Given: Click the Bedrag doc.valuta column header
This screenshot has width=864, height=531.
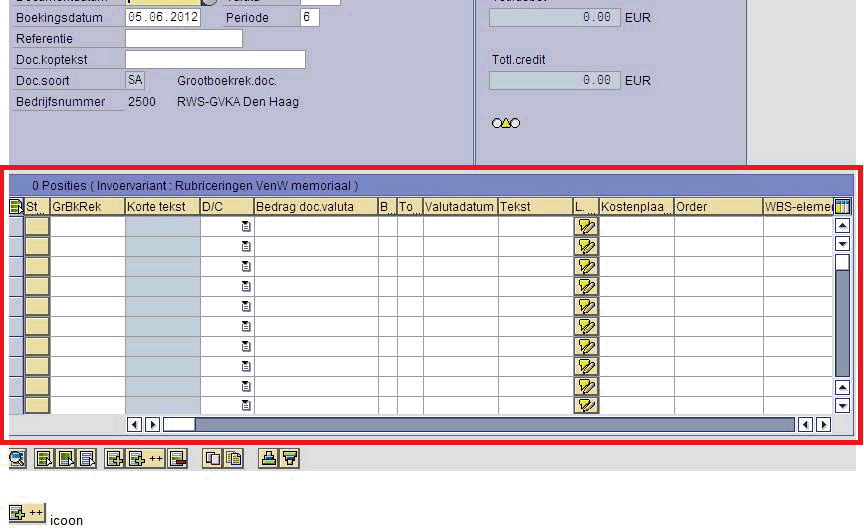Looking at the screenshot, I should click(x=315, y=207).
